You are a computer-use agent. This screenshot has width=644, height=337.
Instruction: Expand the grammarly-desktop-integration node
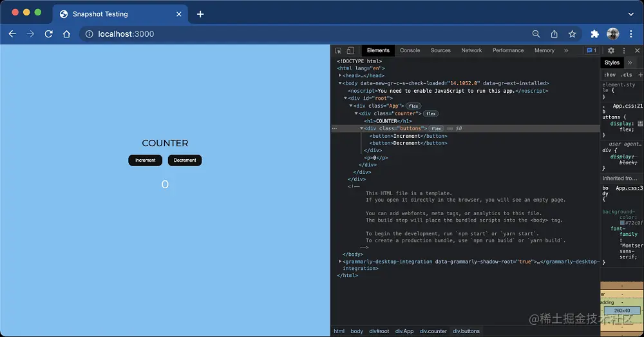[x=340, y=262]
